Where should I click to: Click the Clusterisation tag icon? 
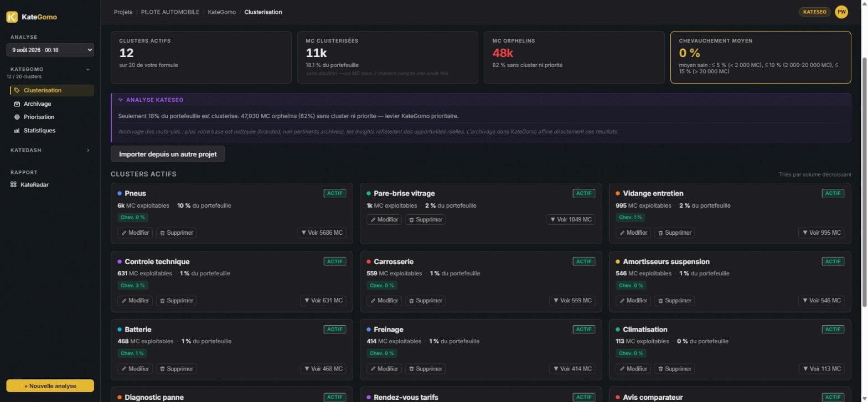[17, 90]
